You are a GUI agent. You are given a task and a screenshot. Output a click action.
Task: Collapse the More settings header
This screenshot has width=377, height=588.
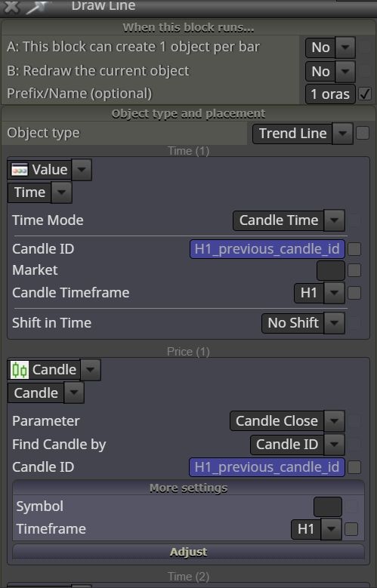click(x=188, y=488)
